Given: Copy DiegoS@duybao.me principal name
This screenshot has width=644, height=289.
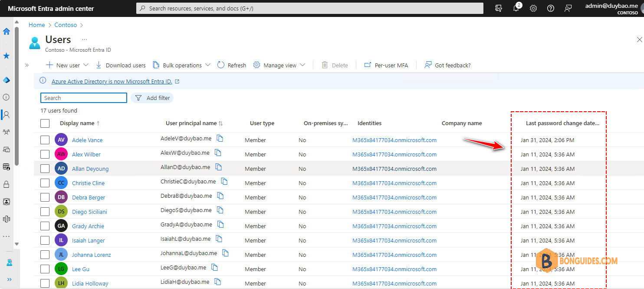Looking at the screenshot, I should pyautogui.click(x=220, y=210).
